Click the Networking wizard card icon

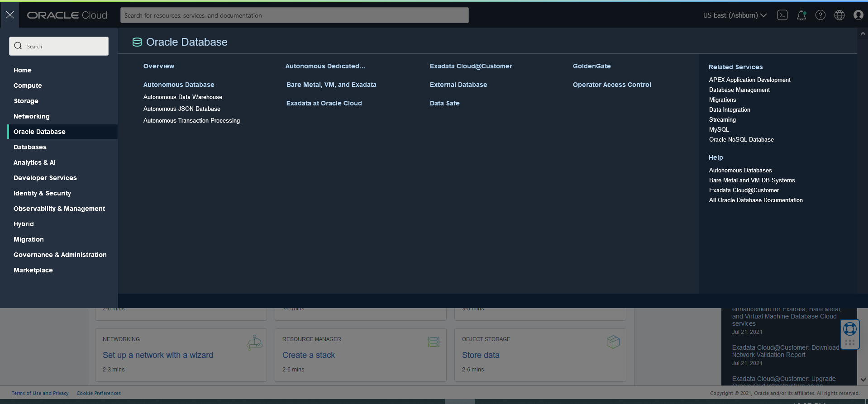click(254, 342)
